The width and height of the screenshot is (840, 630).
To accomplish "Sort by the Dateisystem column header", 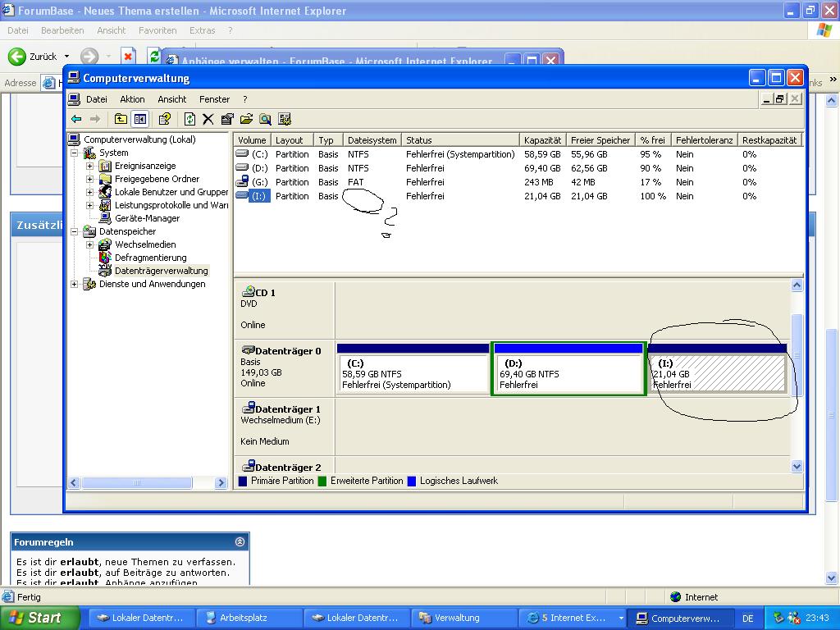I will pyautogui.click(x=372, y=140).
